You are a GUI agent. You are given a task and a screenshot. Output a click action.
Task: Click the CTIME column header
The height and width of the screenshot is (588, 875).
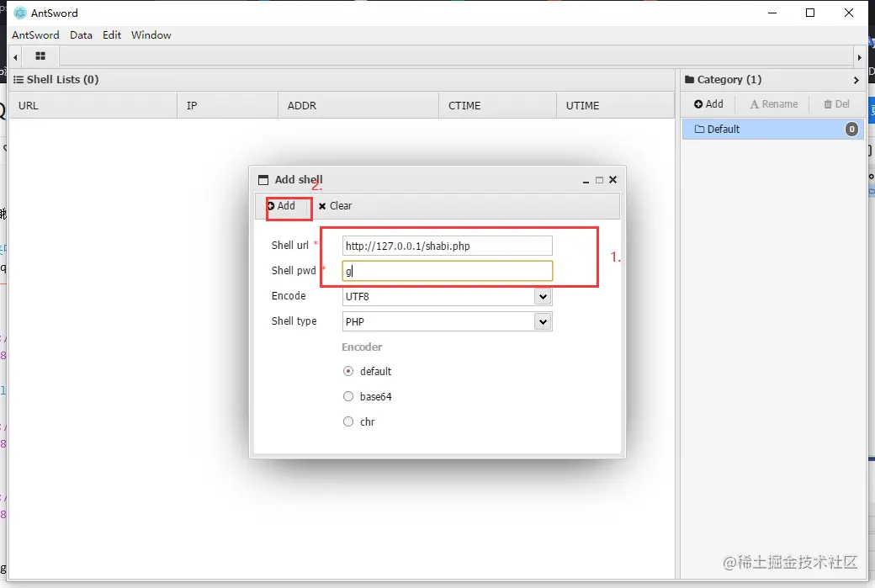pos(498,105)
